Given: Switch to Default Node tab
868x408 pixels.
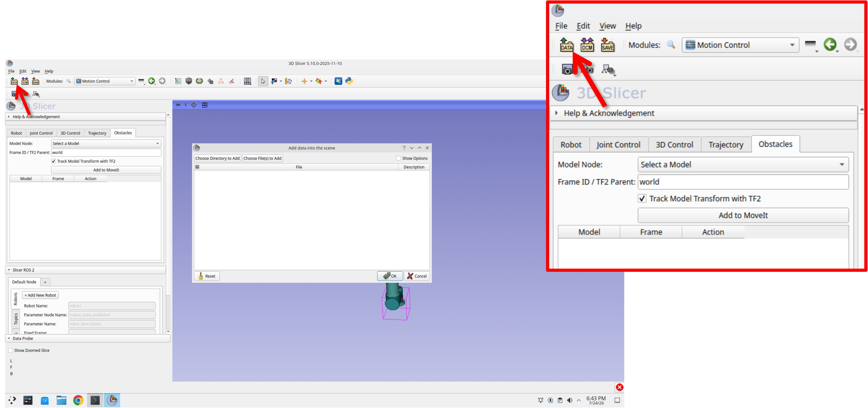Looking at the screenshot, I should point(24,282).
